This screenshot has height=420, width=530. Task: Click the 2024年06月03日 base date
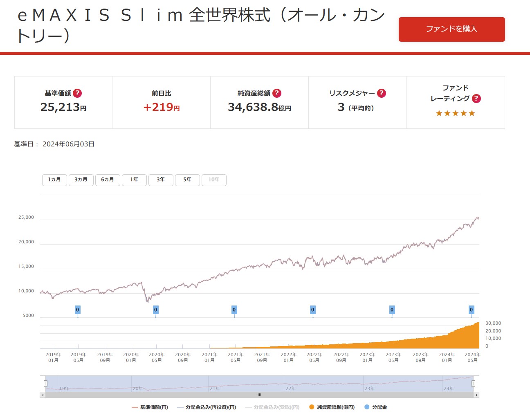pyautogui.click(x=68, y=144)
